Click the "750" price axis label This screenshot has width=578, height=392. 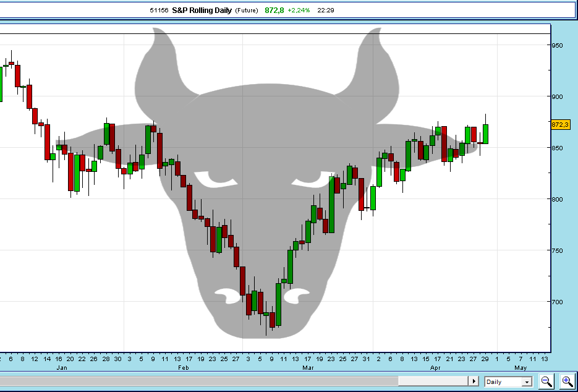[557, 250]
